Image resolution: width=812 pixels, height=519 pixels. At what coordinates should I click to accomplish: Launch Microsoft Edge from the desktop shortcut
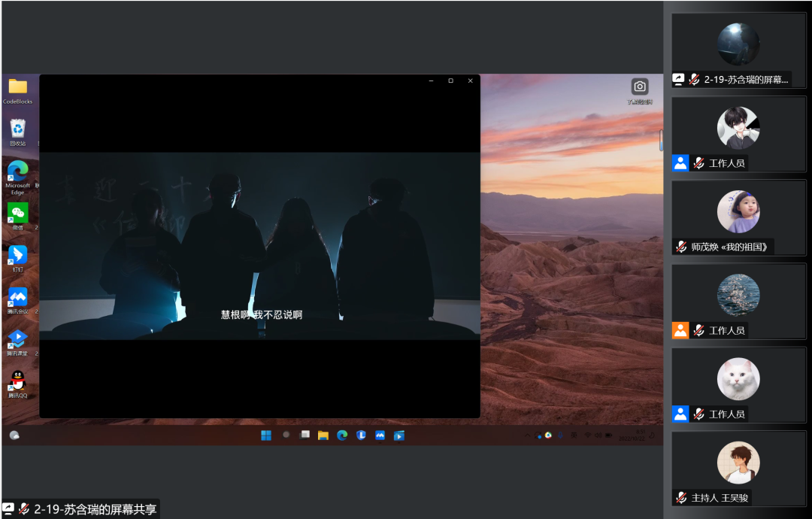coord(17,171)
